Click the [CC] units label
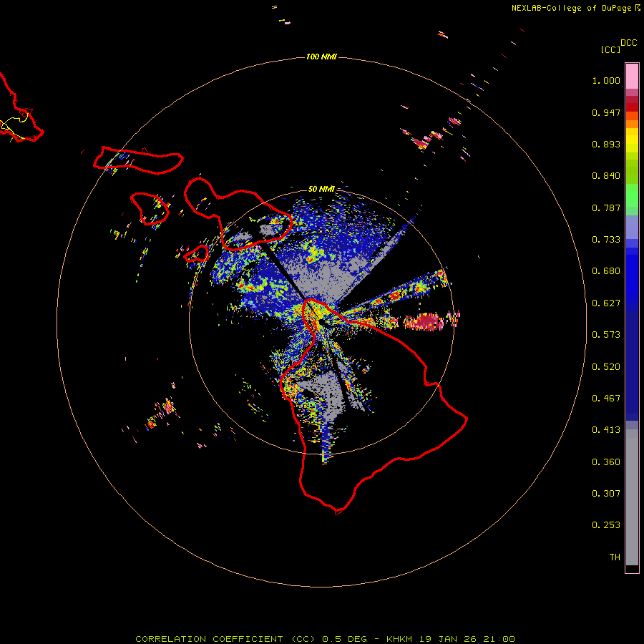Image resolution: width=644 pixels, height=644 pixels. (x=610, y=49)
